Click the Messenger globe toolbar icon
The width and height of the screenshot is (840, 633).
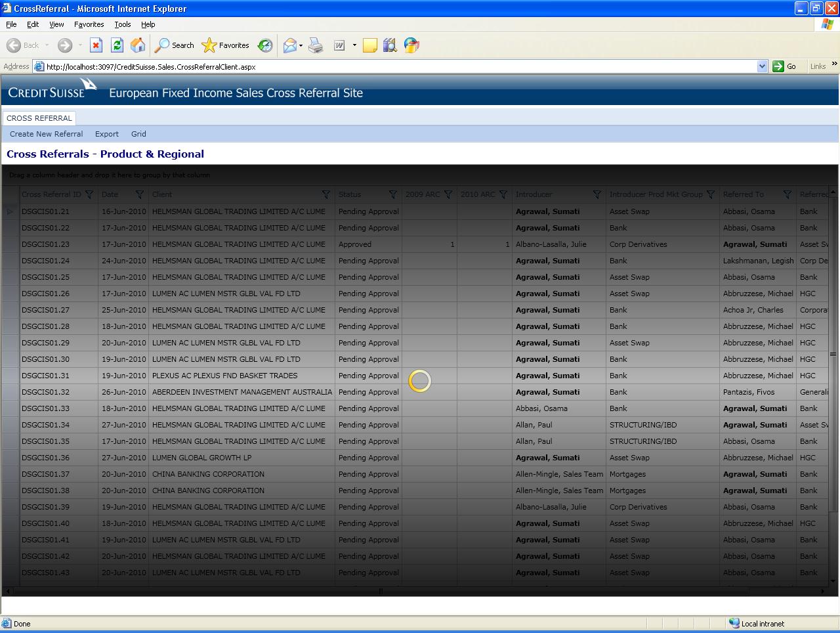pyautogui.click(x=411, y=45)
